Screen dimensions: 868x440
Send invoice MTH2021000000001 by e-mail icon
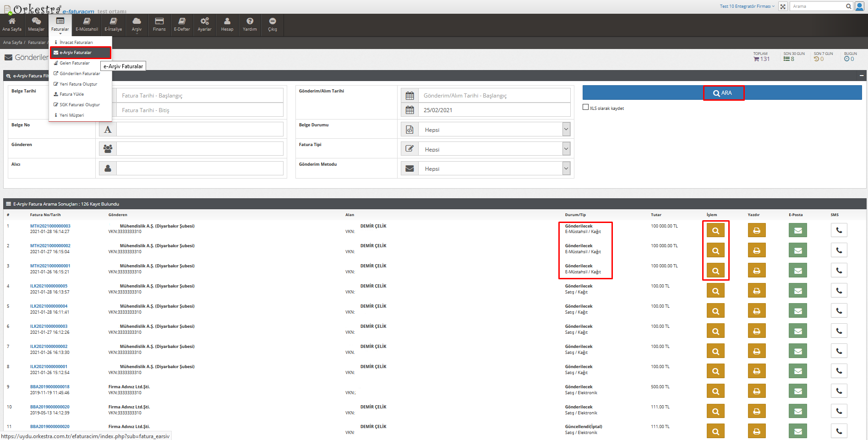coord(797,271)
